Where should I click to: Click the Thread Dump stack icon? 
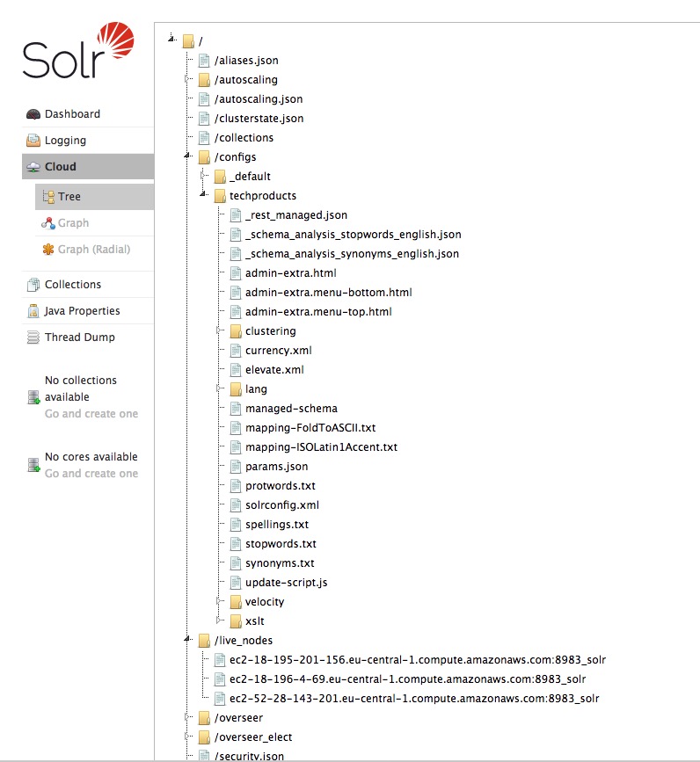click(x=33, y=337)
